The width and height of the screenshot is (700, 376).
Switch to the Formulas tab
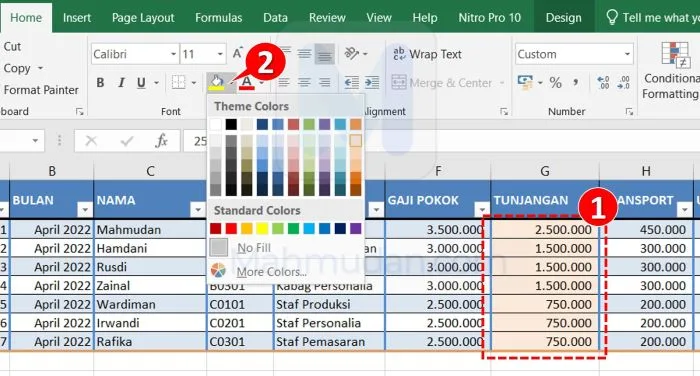click(218, 17)
